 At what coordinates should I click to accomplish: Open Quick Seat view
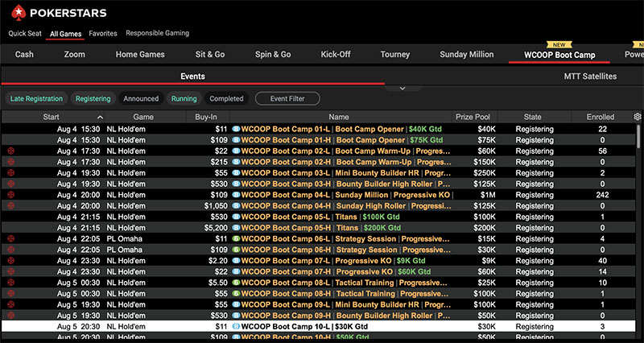pos(25,34)
